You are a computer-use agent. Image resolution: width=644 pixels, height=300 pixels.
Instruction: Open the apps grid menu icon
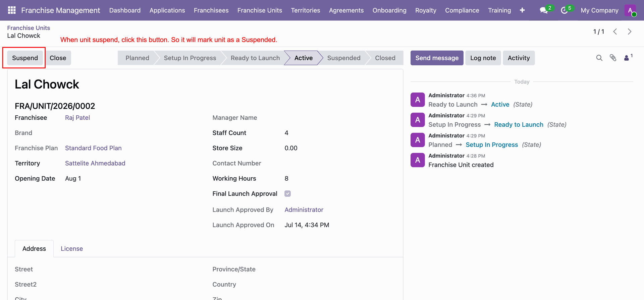[12, 10]
